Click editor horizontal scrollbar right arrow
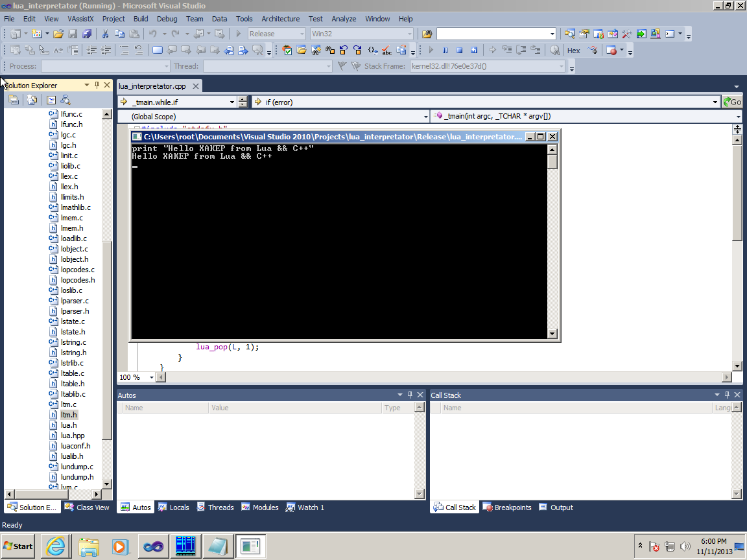This screenshot has height=560, width=747. point(726,377)
